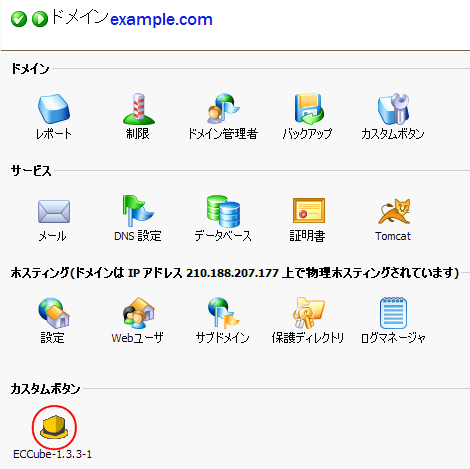The image size is (470, 469).
Task: Toggle the green play arrow icon
Action: [40, 19]
